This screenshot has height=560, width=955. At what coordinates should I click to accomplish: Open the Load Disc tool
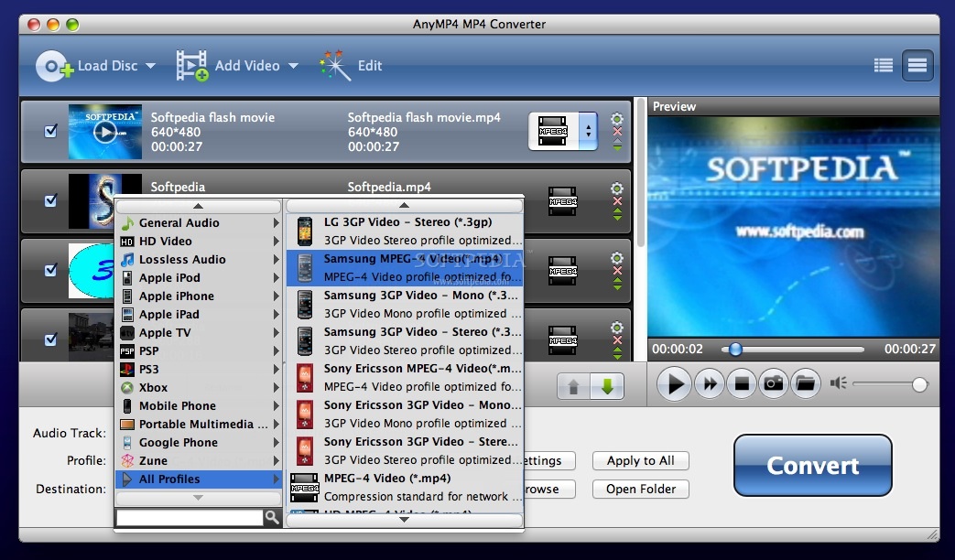pos(95,65)
